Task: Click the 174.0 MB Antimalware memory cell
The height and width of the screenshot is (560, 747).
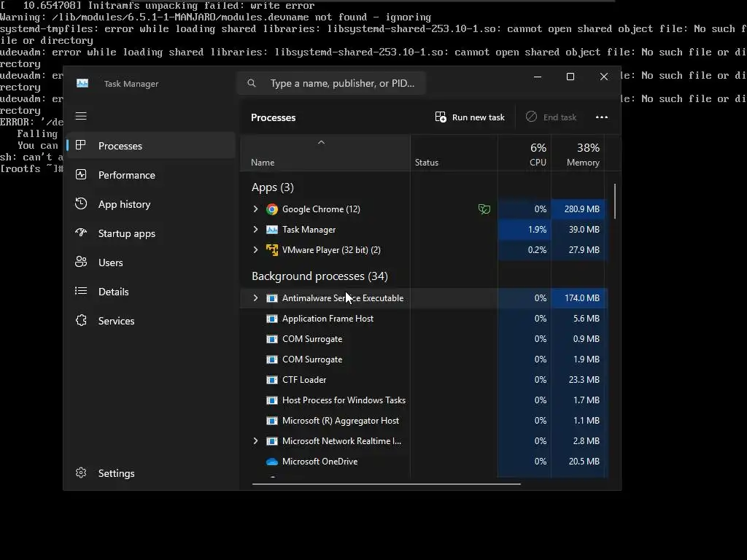Action: (578, 298)
